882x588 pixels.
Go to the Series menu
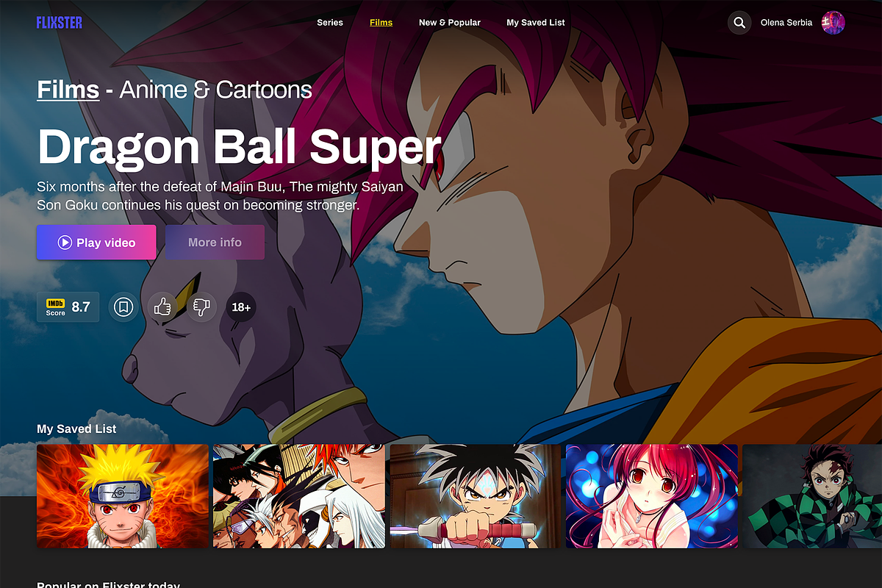click(x=330, y=23)
